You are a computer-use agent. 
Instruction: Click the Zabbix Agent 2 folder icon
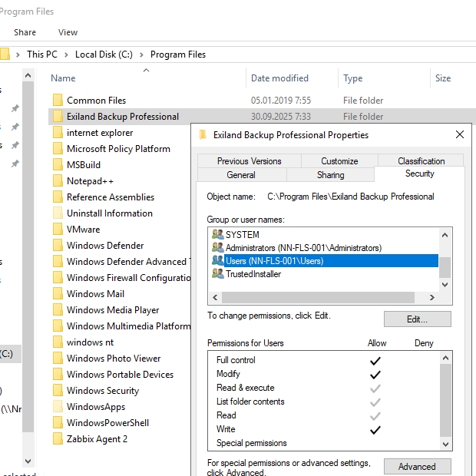tap(58, 439)
